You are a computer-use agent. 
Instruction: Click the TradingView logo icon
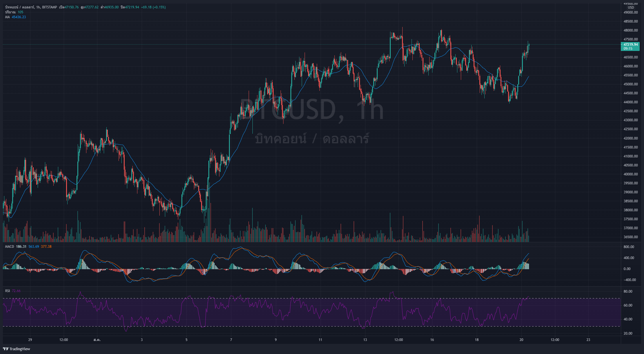6,349
